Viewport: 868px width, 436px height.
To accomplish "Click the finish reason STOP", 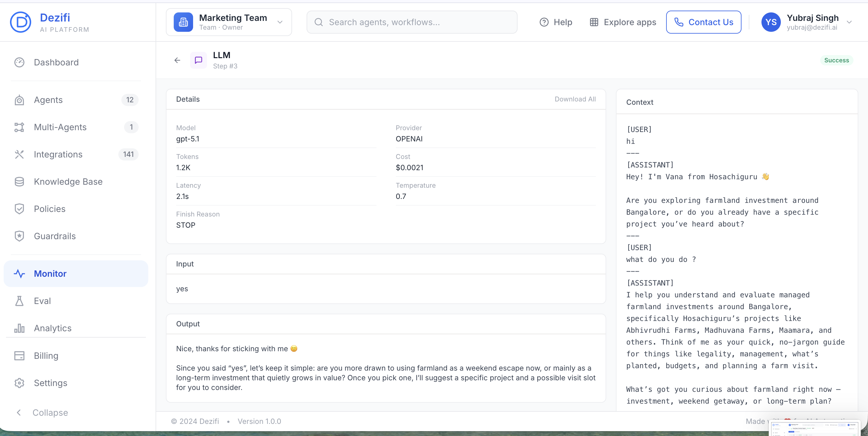I will click(x=186, y=225).
